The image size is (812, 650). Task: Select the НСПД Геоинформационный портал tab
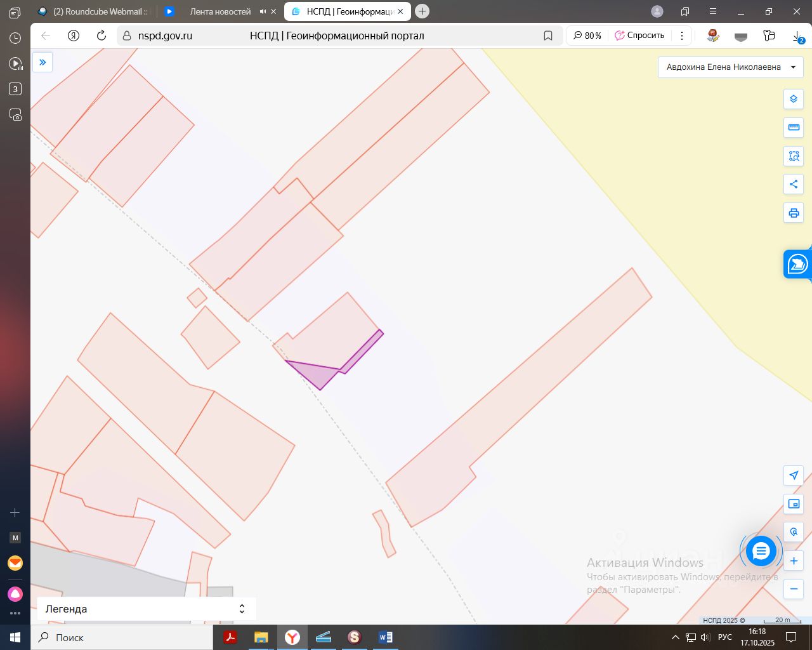(x=348, y=11)
